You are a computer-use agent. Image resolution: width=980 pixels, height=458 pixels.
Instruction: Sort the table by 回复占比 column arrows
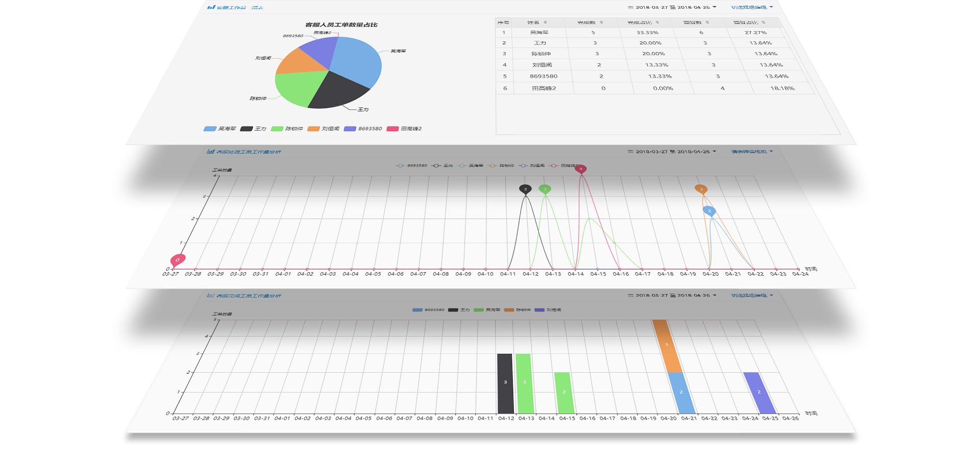pyautogui.click(x=764, y=22)
